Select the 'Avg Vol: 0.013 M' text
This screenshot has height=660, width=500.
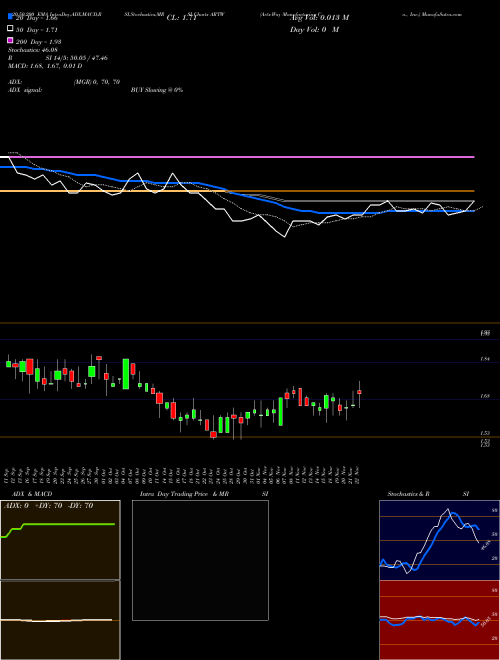319,18
